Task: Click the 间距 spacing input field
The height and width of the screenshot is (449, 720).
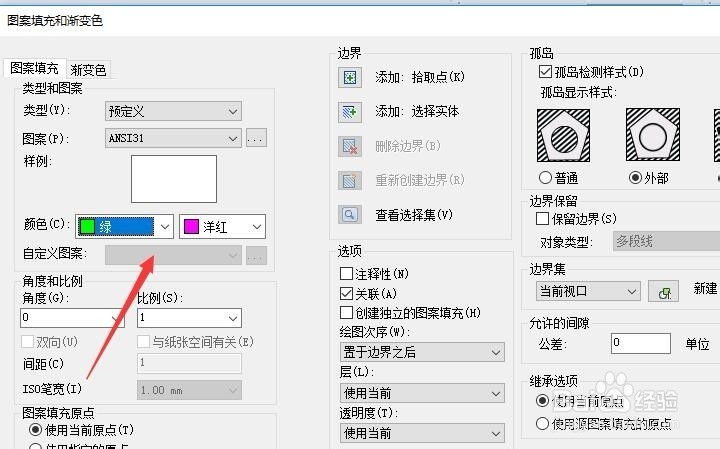Action: tap(189, 363)
